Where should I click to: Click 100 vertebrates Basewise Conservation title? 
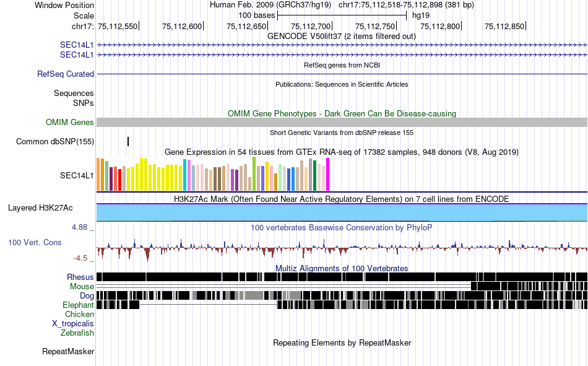point(342,227)
